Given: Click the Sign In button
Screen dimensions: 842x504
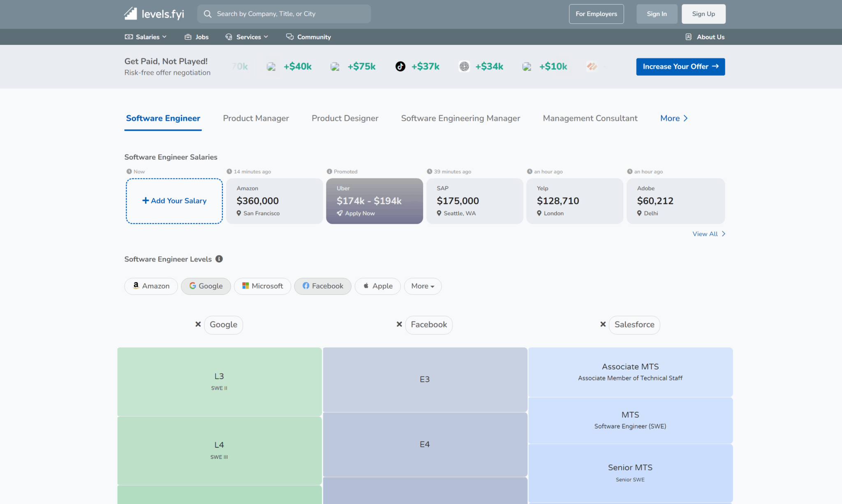Looking at the screenshot, I should tap(657, 14).
